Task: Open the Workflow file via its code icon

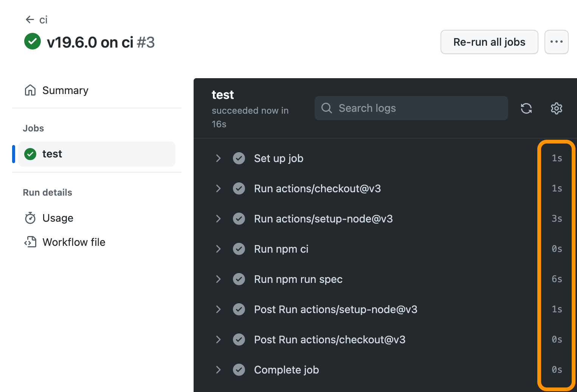Action: [x=30, y=242]
